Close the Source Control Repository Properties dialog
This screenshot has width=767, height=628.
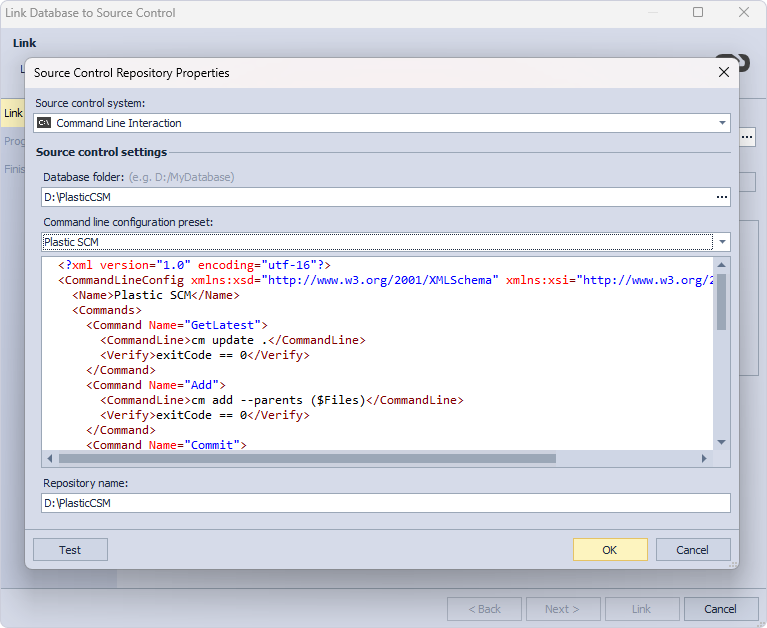pos(723,72)
